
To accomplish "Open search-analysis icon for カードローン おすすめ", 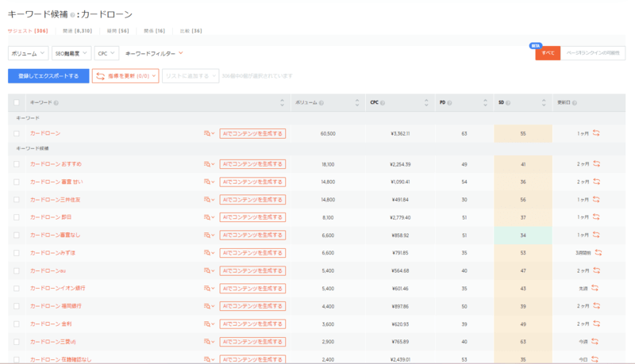I will tap(209, 164).
